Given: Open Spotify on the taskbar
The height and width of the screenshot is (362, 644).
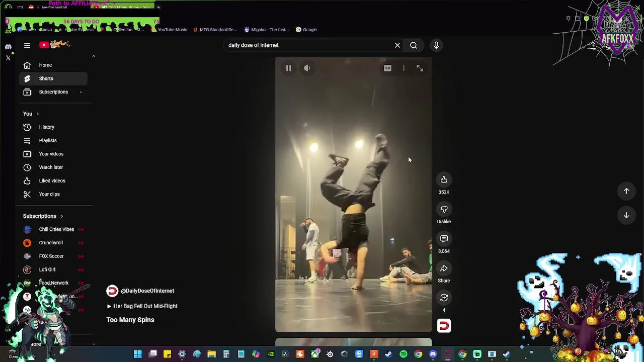Looking at the screenshot, I should click(x=404, y=354).
